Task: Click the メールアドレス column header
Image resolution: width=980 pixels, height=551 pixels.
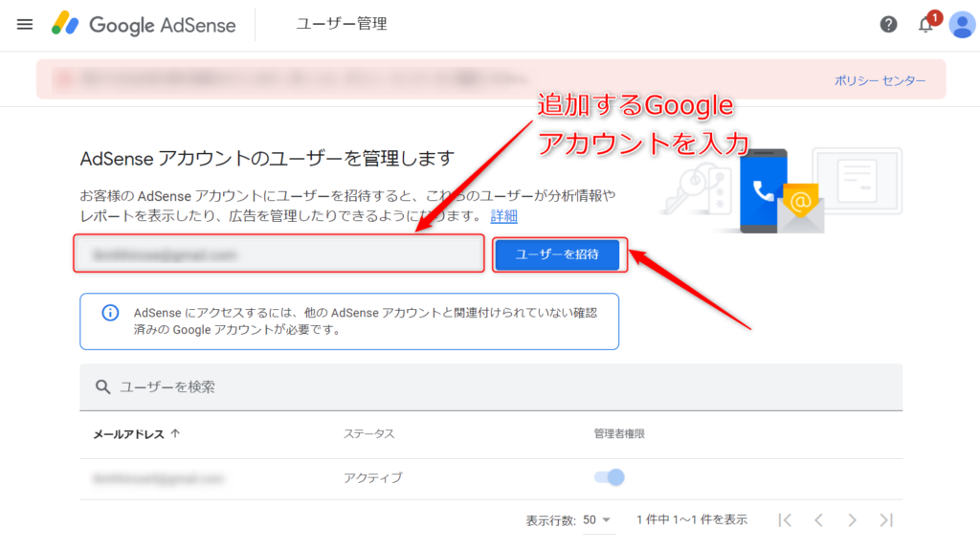Action: coord(129,434)
